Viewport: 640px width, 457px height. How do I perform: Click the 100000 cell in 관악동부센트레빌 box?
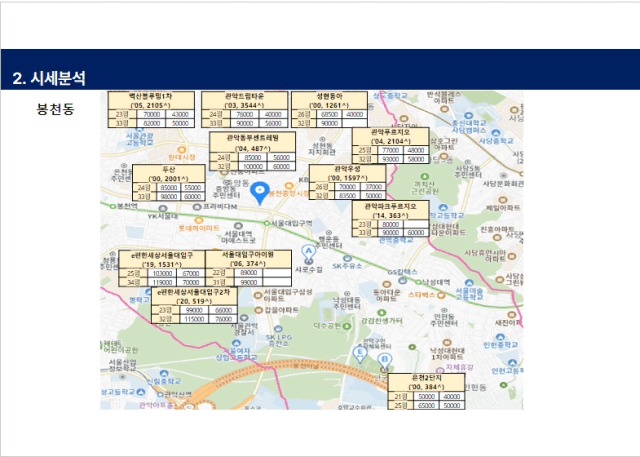[x=253, y=166]
